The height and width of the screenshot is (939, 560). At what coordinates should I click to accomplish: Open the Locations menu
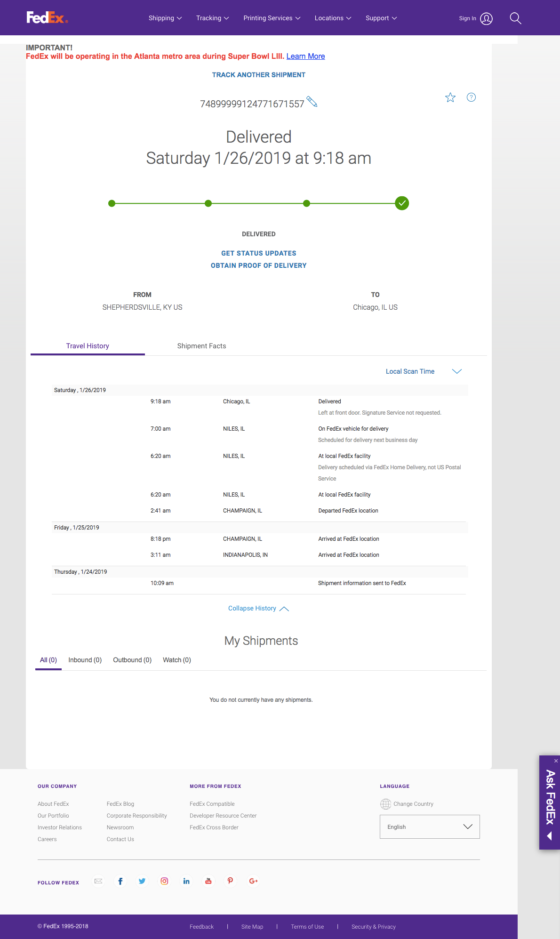pyautogui.click(x=333, y=18)
